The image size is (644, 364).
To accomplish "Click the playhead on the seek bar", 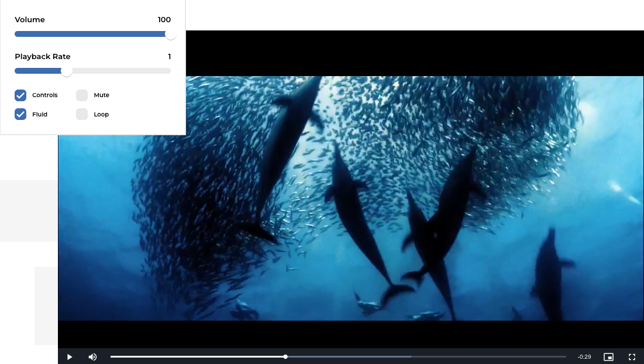I will click(x=285, y=356).
